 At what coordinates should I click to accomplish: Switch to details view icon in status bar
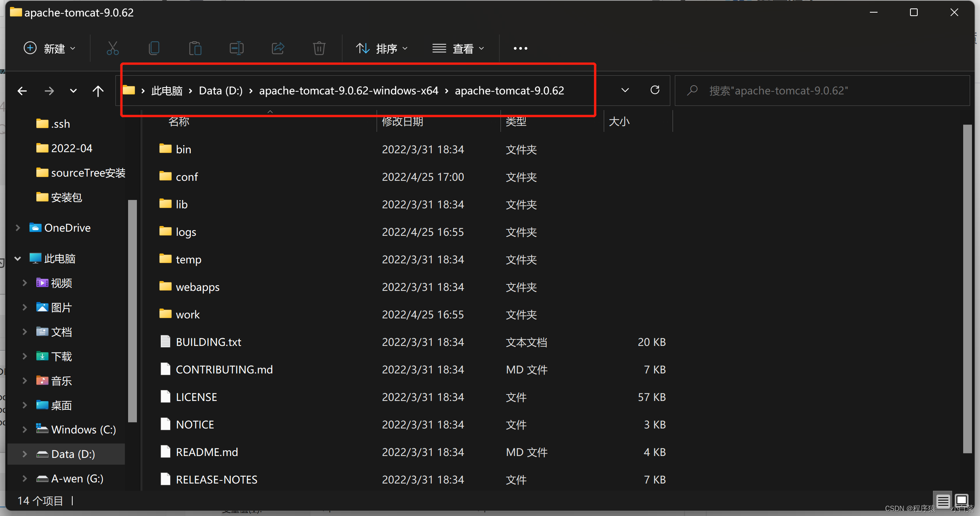tap(943, 501)
